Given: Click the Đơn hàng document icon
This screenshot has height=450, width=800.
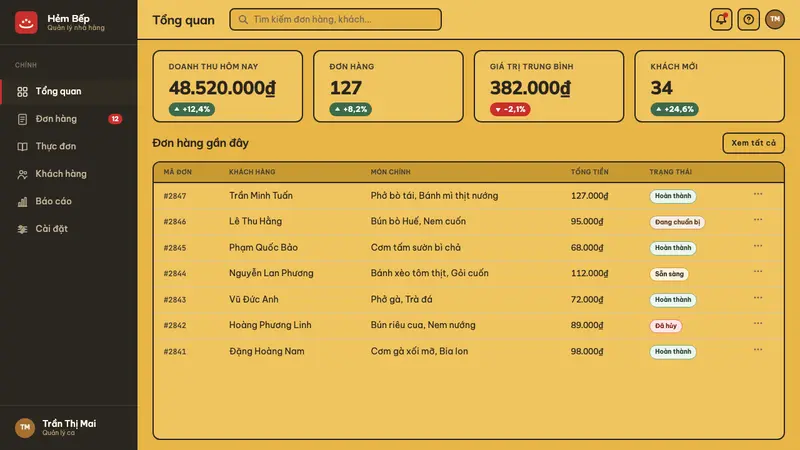Looking at the screenshot, I should 22,119.
